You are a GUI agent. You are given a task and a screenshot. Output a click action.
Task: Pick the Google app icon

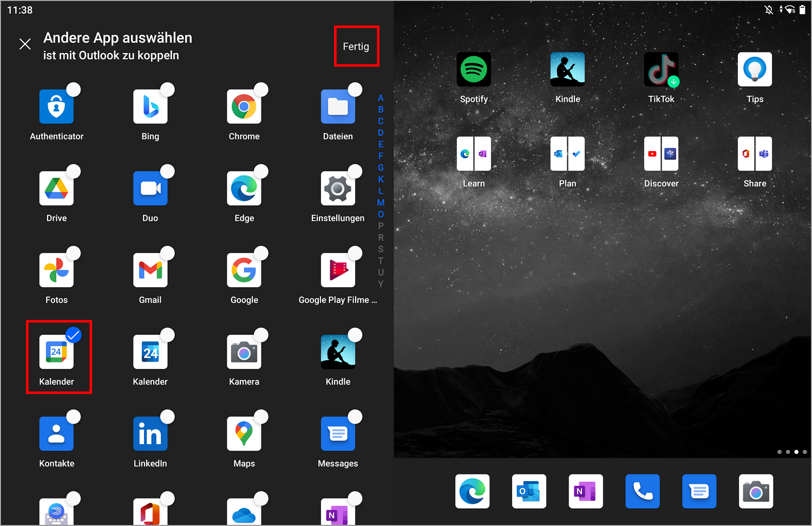244,270
